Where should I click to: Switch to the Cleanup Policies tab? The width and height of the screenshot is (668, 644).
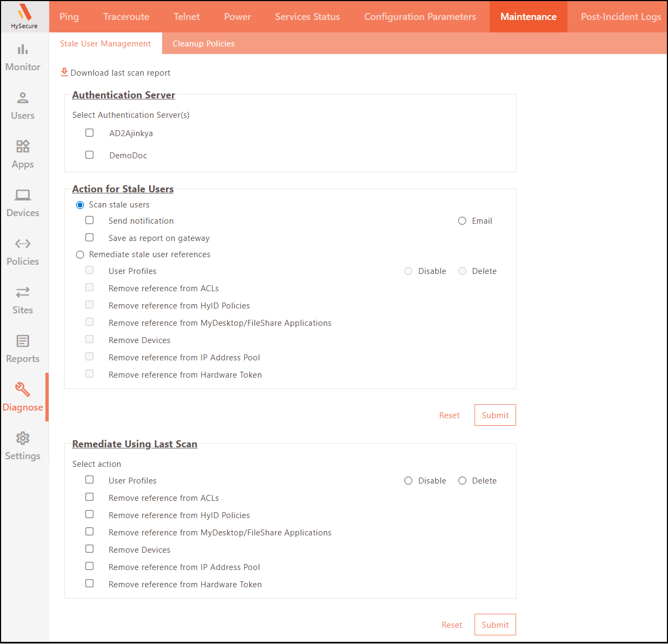coord(203,44)
